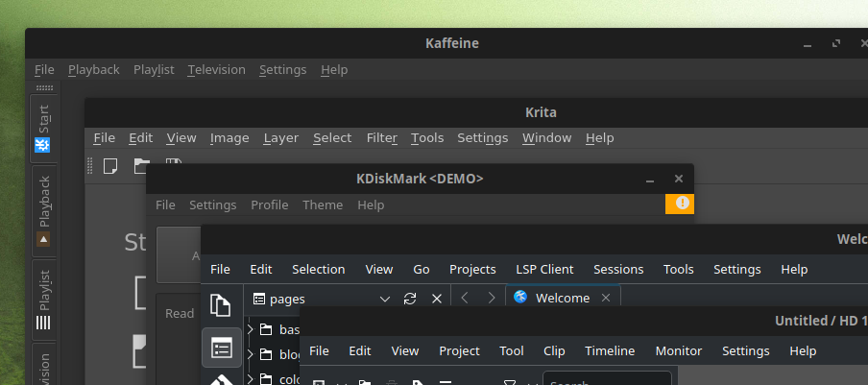The height and width of the screenshot is (385, 868).
Task: Open KDiskMark's Settings menu
Action: [x=212, y=205]
